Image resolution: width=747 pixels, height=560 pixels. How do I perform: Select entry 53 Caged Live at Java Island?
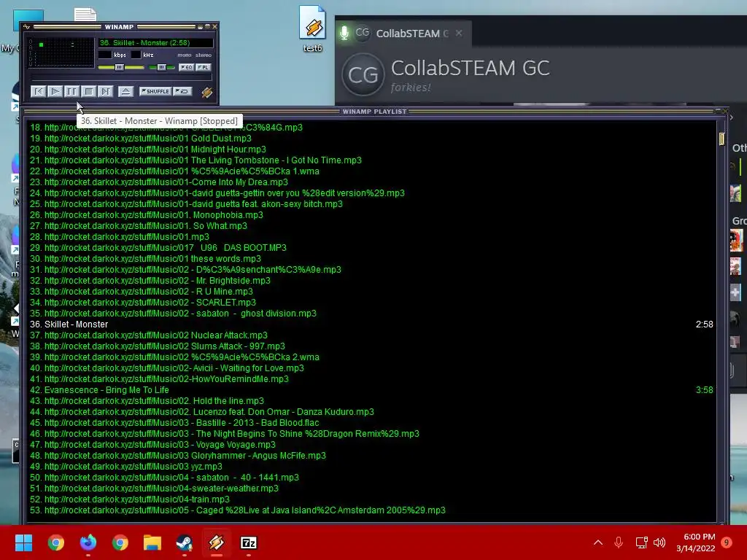tap(371, 510)
